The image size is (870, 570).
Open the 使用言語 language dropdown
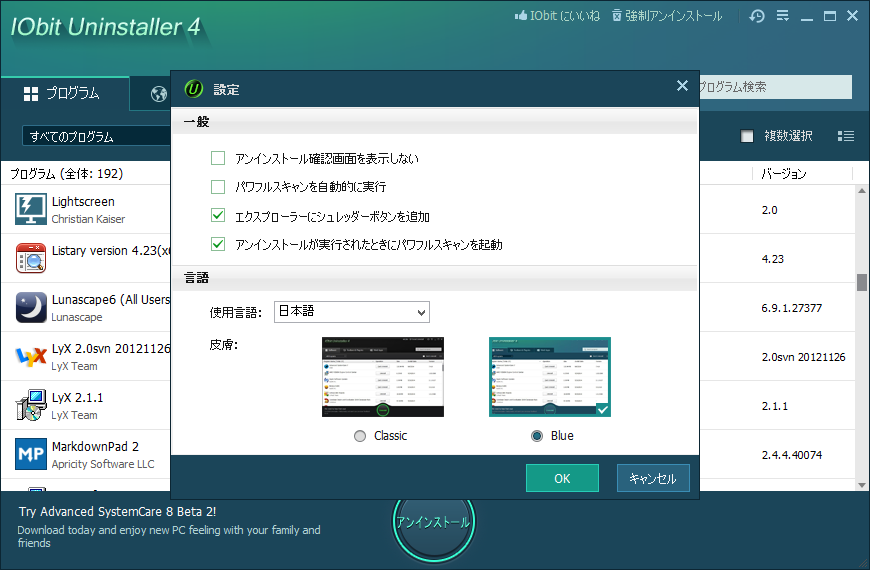coord(352,312)
